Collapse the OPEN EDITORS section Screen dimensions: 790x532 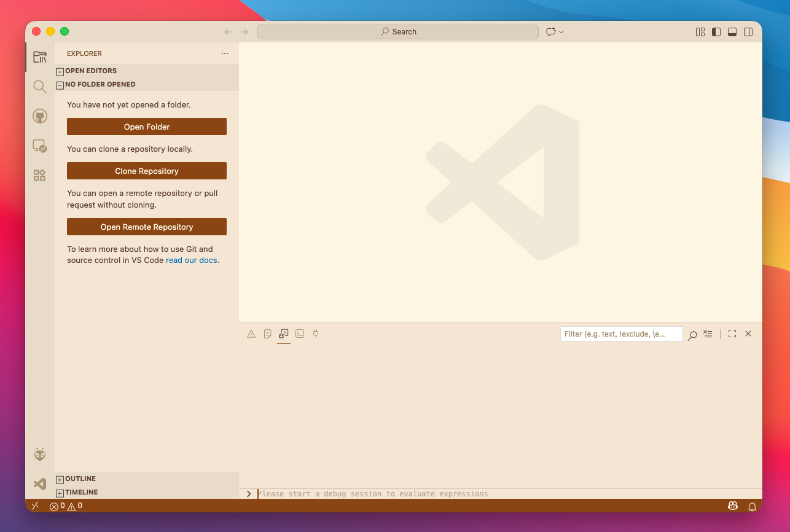(x=60, y=71)
